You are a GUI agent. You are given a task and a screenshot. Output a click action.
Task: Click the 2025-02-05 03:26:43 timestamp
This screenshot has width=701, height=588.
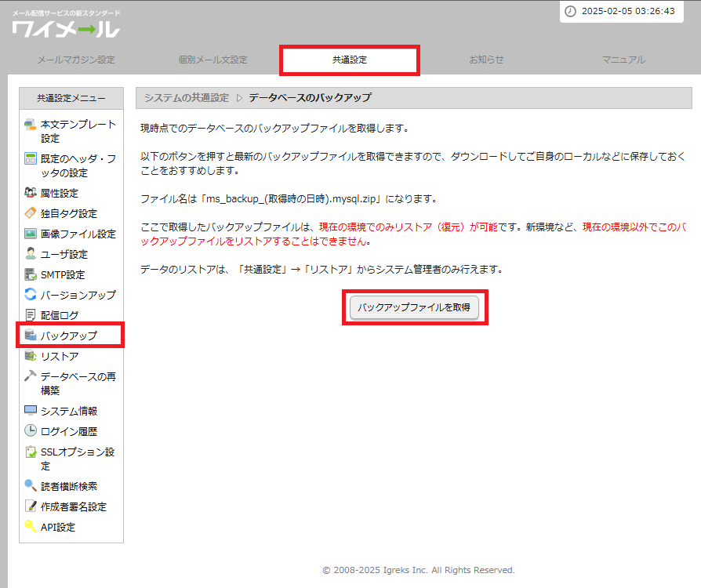point(628,11)
